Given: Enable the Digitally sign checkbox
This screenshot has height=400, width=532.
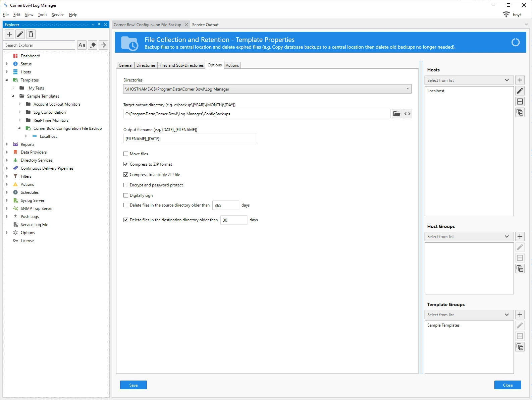Looking at the screenshot, I should click(x=126, y=195).
